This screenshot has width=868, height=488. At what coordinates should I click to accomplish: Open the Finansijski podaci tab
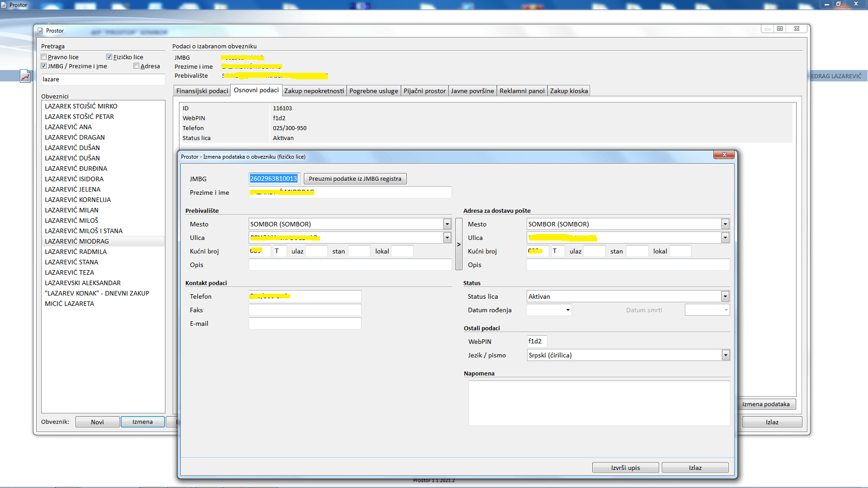[x=202, y=91]
